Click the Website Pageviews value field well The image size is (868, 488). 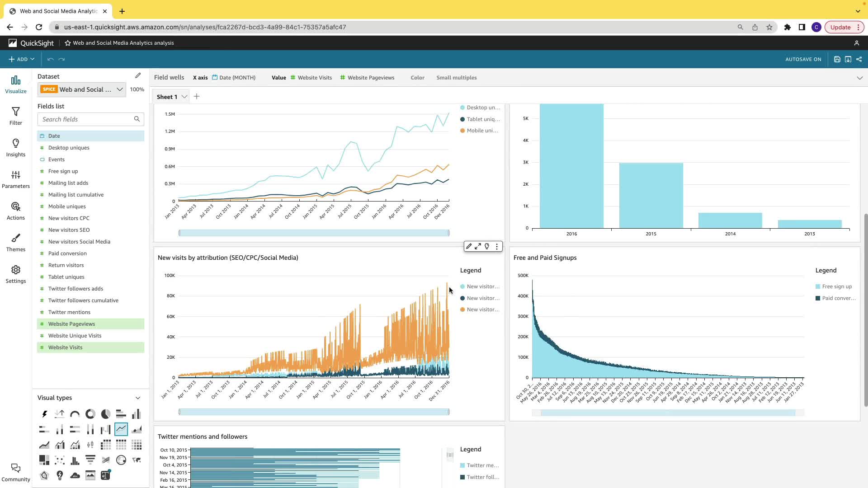[371, 78]
